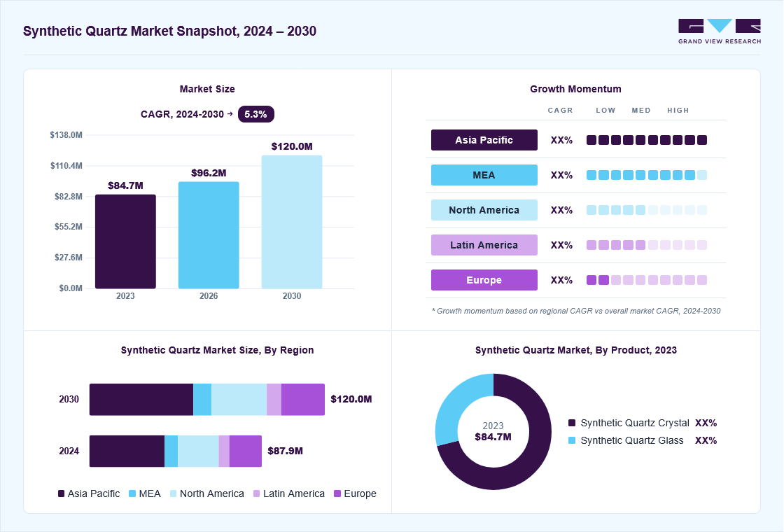784x532 pixels.
Task: Click the XX% value in Asia Pacific row
Action: 561,140
